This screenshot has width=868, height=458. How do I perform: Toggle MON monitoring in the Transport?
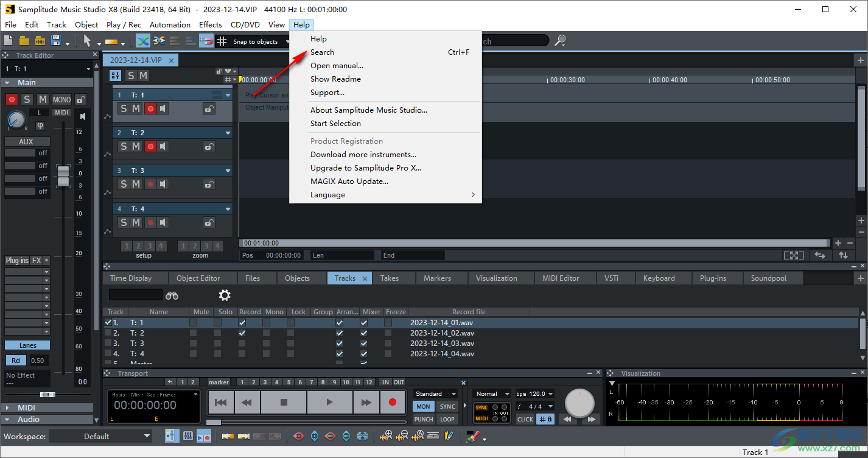tap(423, 406)
